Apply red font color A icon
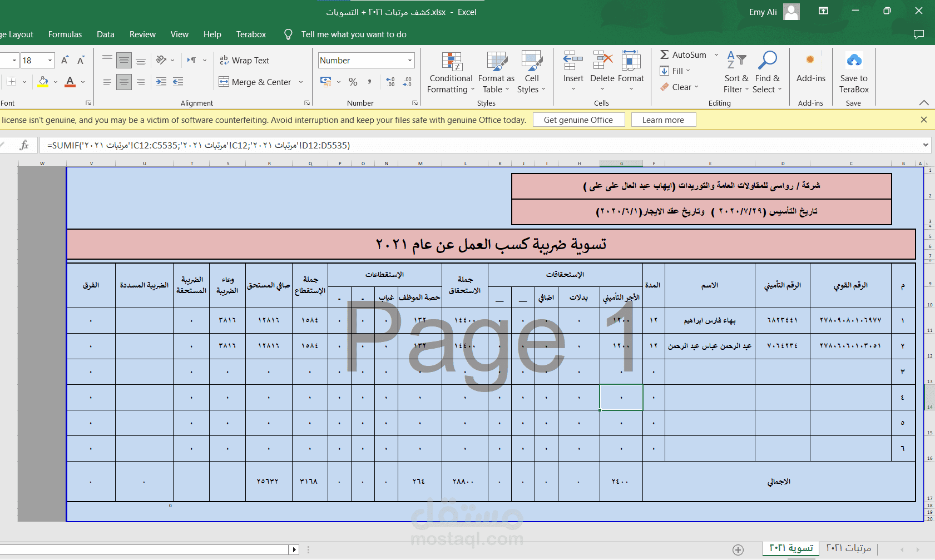The height and width of the screenshot is (560, 935). point(70,82)
